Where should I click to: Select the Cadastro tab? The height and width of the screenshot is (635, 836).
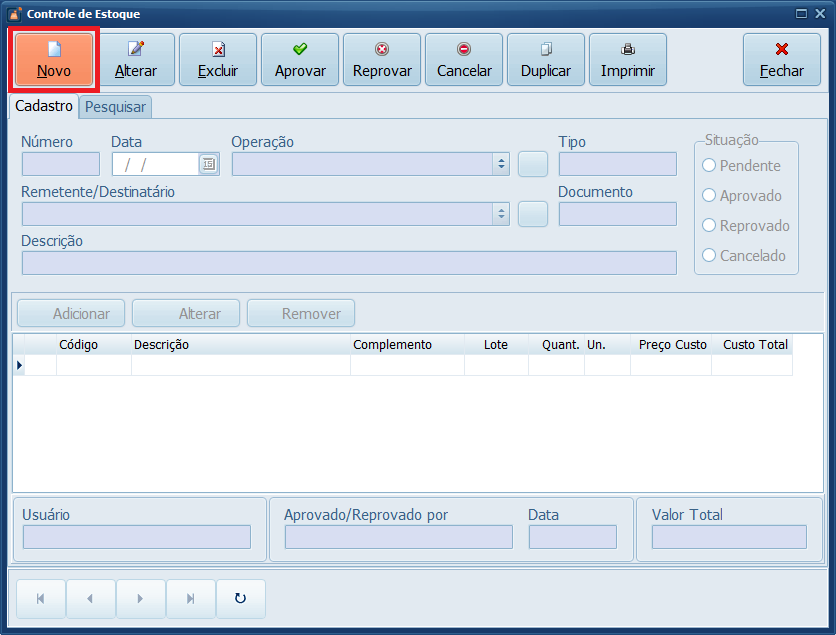point(44,106)
